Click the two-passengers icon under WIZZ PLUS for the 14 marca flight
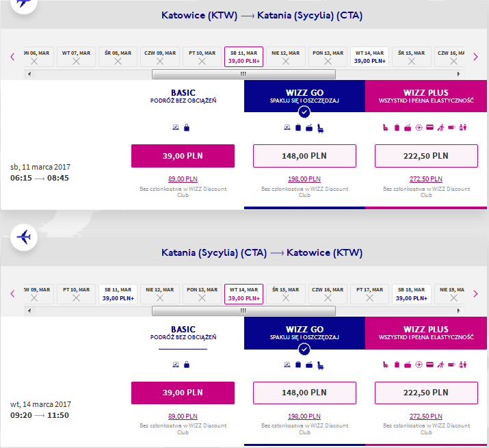Screen dimensions: 489x448 click(463, 365)
